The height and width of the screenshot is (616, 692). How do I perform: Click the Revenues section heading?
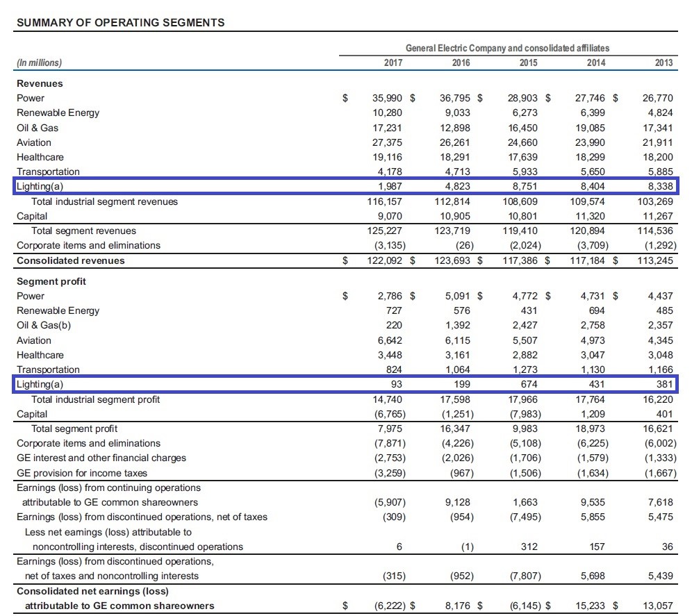pos(40,83)
